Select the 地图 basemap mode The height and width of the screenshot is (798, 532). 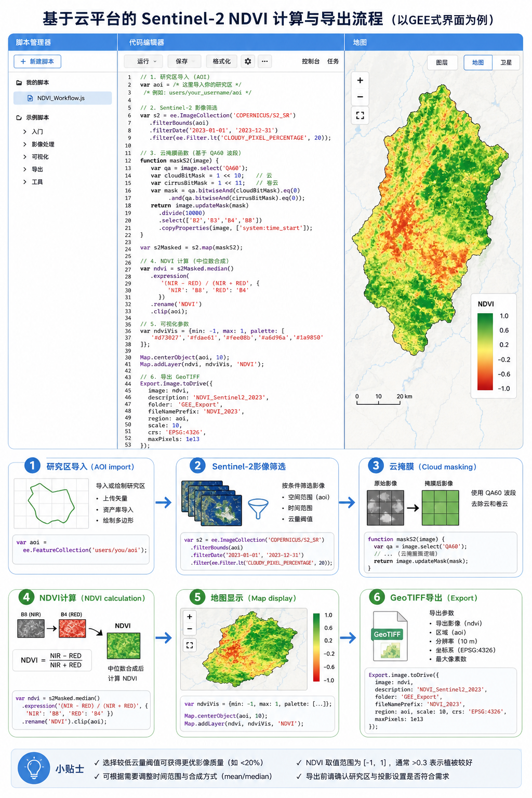pos(478,62)
